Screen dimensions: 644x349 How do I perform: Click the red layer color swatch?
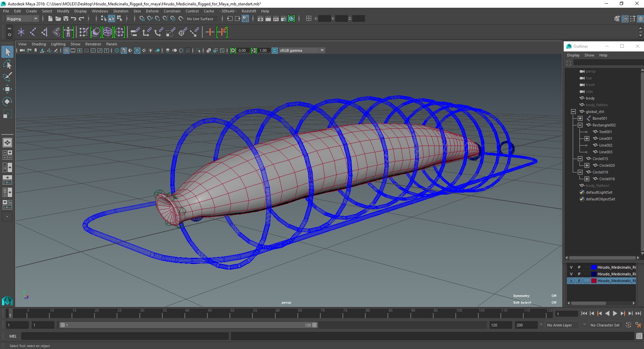[x=594, y=281]
